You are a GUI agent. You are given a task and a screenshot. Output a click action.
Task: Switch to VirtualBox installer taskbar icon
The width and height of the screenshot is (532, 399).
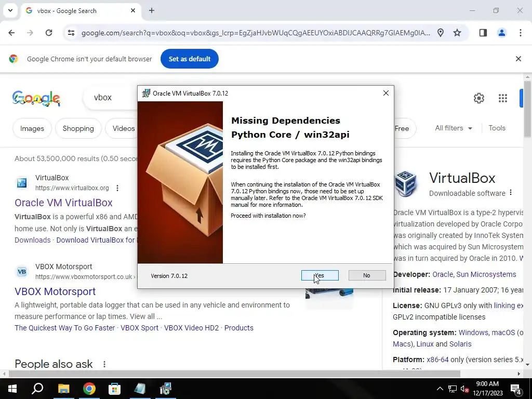coord(166,389)
